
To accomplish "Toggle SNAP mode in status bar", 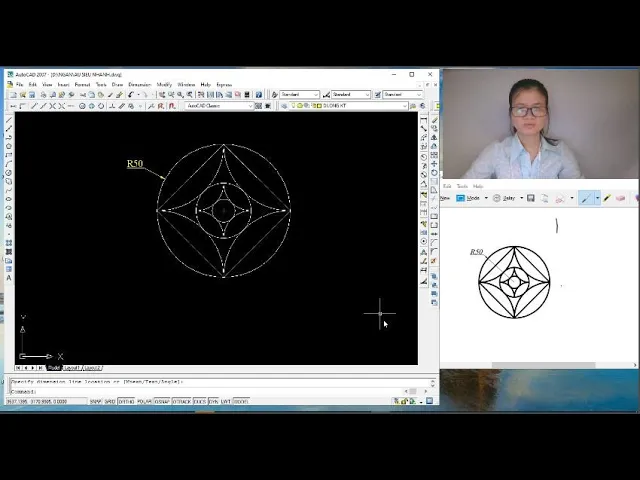I will [96, 401].
